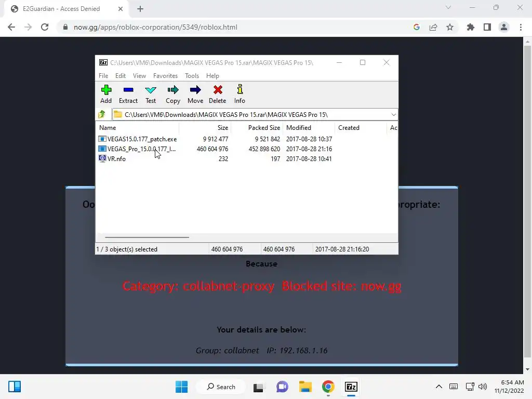This screenshot has height=399, width=532.
Task: Open the clock showing 6:54 AM
Action: (x=509, y=387)
